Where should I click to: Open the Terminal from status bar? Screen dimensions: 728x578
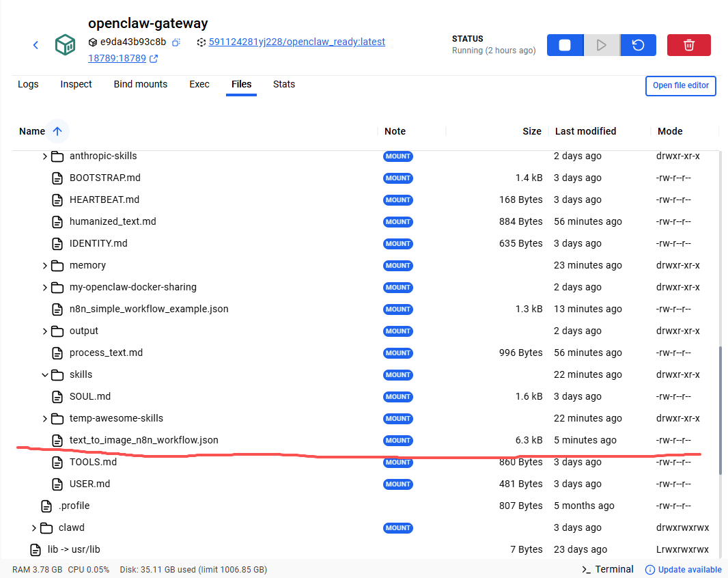(x=607, y=569)
